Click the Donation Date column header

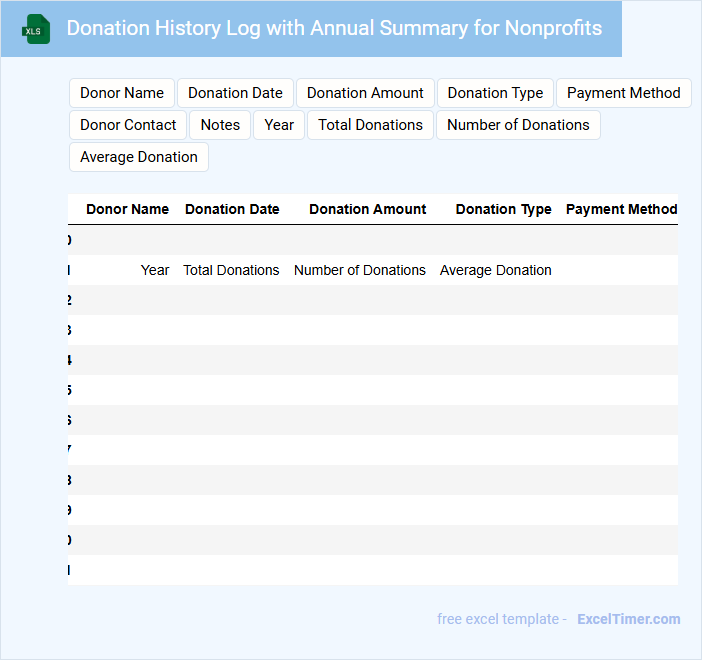tap(232, 209)
